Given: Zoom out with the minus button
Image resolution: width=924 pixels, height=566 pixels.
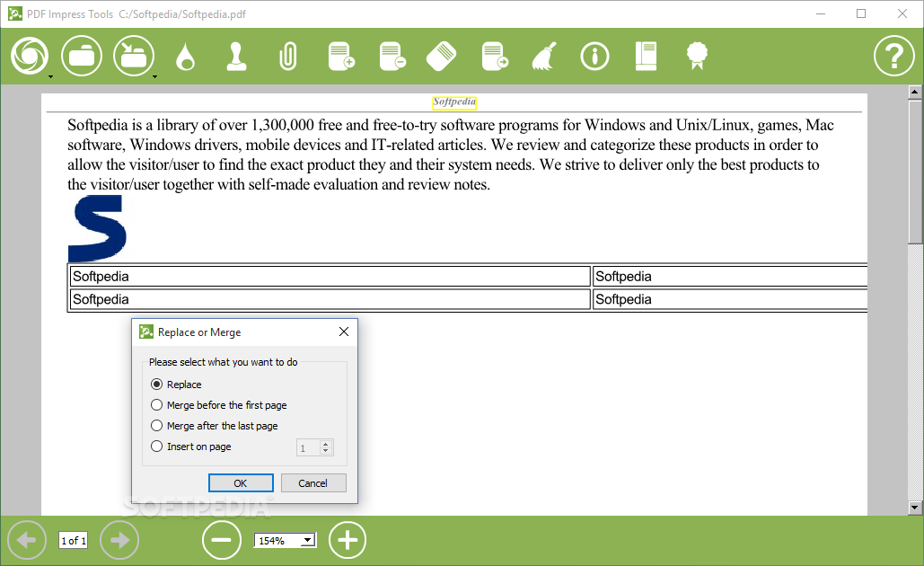Looking at the screenshot, I should coord(222,539).
